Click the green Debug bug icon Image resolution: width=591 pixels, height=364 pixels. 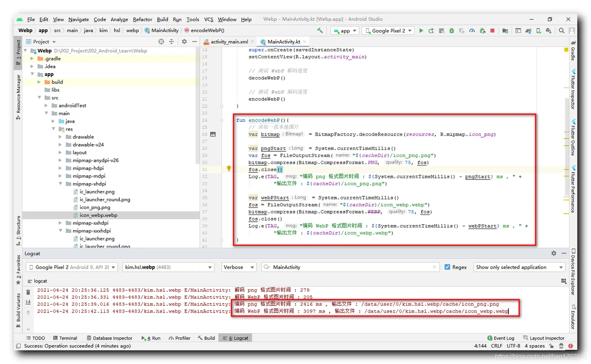coord(452,30)
